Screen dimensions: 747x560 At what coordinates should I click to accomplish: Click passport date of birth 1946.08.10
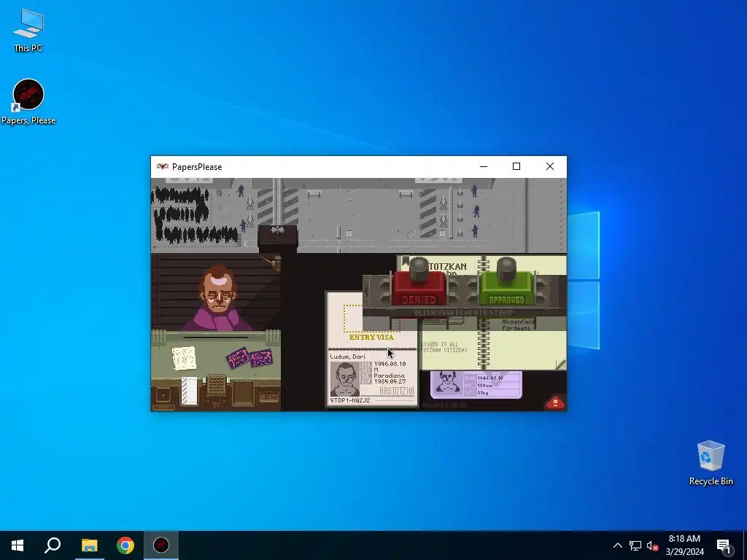point(390,364)
